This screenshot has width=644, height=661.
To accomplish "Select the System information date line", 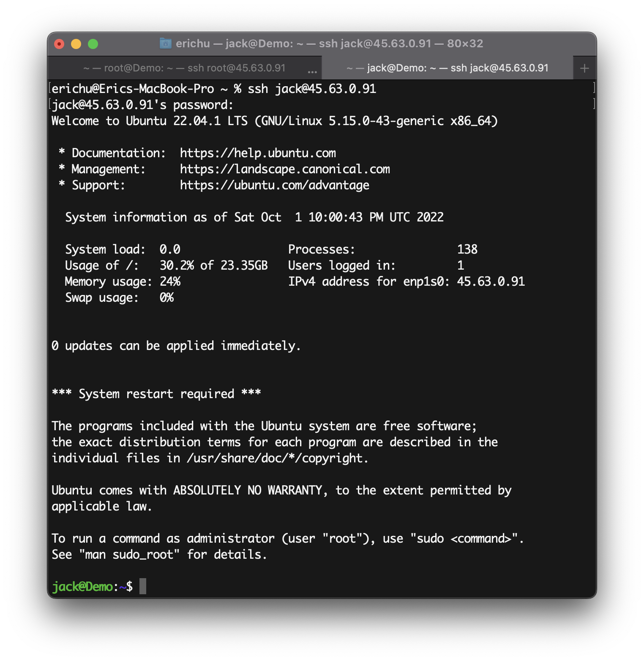I will pos(254,217).
